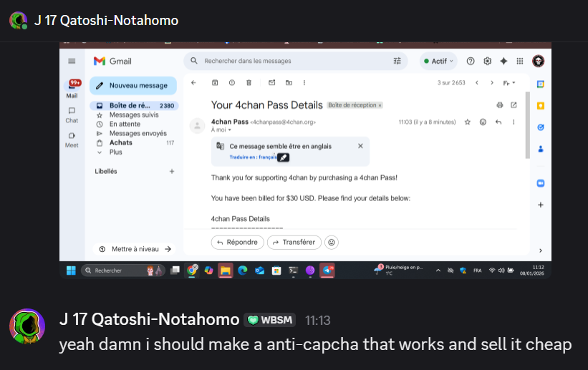
Task: Open Gmail settings gear icon
Action: (x=487, y=61)
